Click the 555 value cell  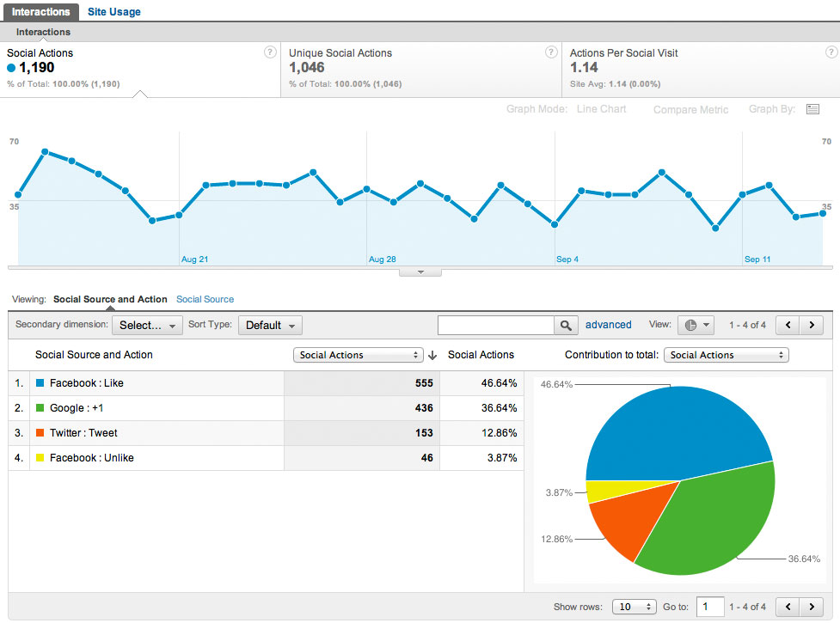(x=362, y=383)
